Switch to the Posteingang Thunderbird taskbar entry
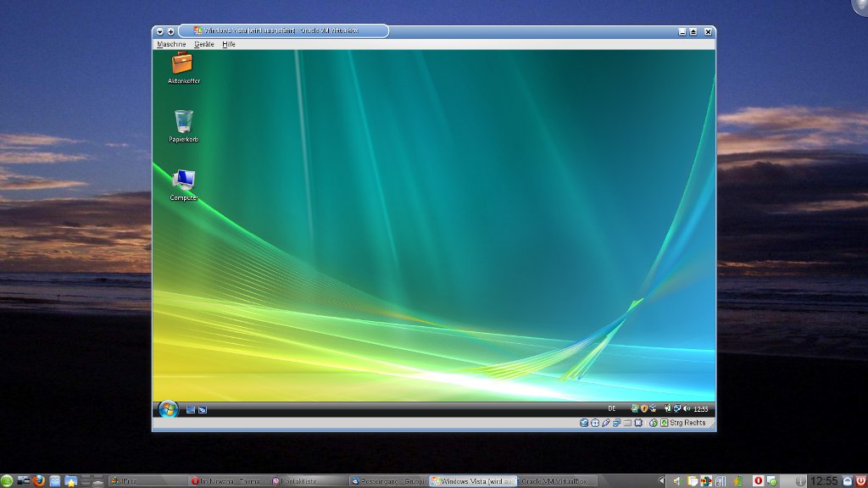Viewport: 868px width, 488px height. tap(389, 481)
